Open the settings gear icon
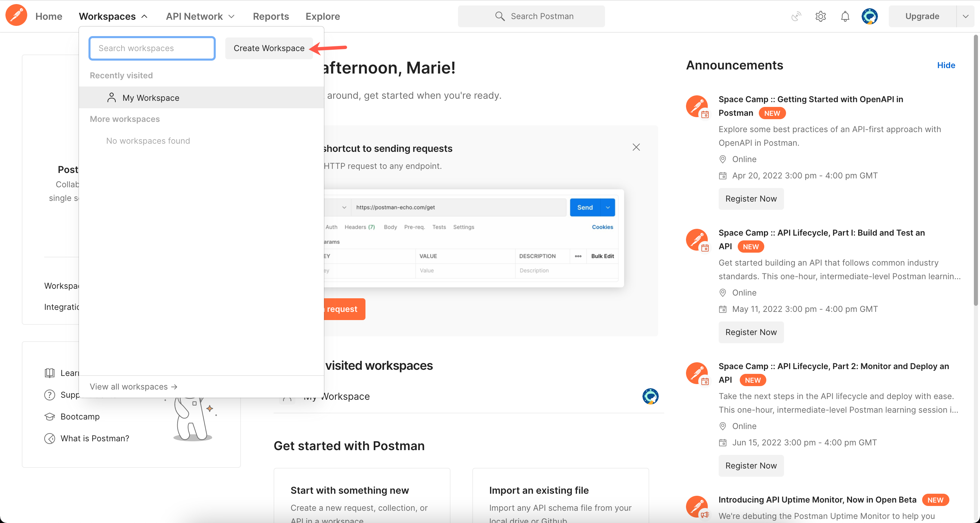The width and height of the screenshot is (980, 523). pos(820,16)
